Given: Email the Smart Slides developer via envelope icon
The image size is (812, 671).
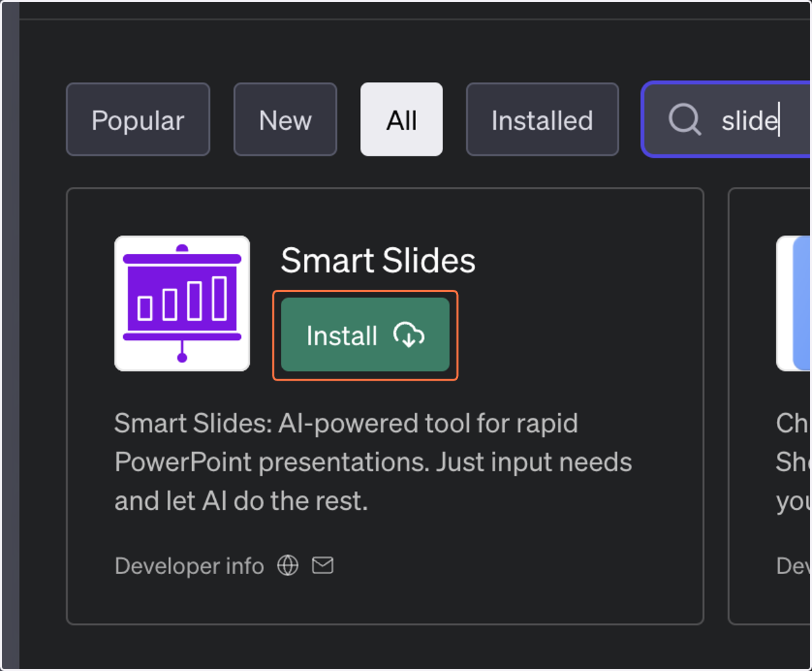Looking at the screenshot, I should (323, 565).
